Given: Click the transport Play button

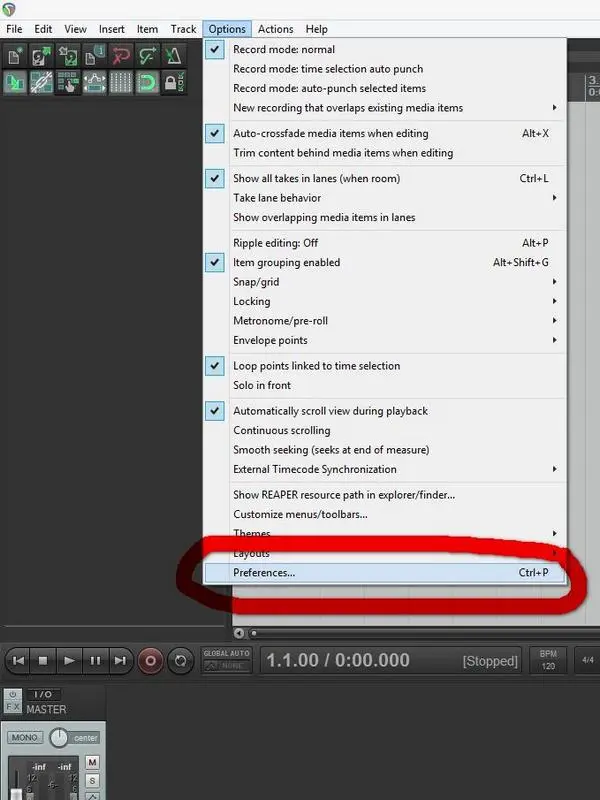Looking at the screenshot, I should [x=69, y=661].
